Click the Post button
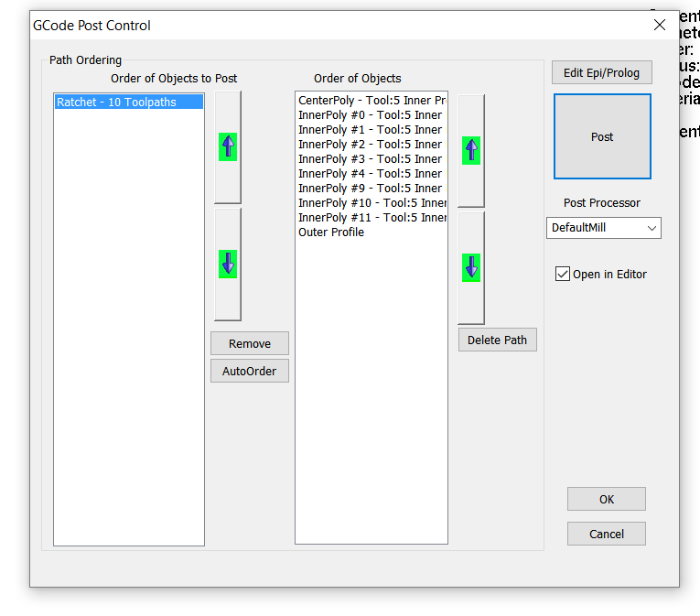Screen dimensions: 700x616 pos(602,136)
